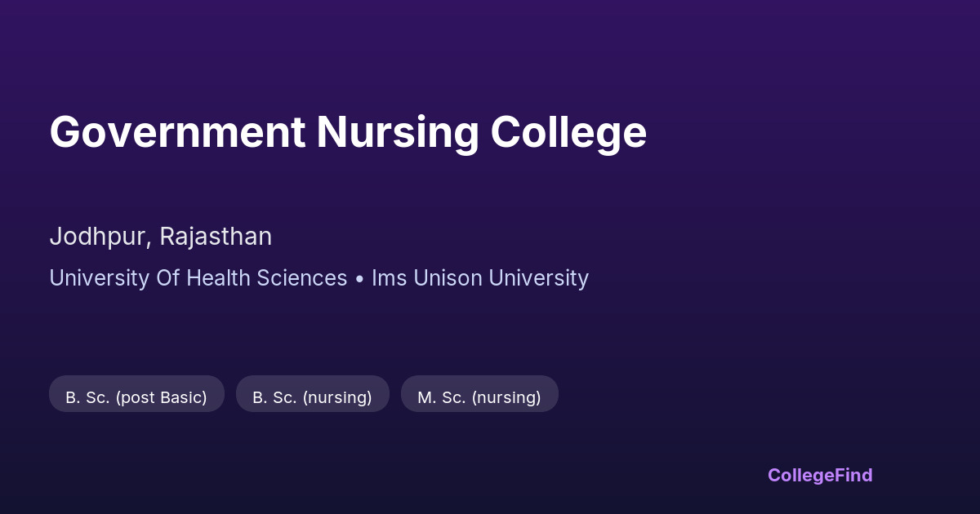Click the CollegeFind brand logo
Viewport: 980px width, 514px height.
(820, 475)
